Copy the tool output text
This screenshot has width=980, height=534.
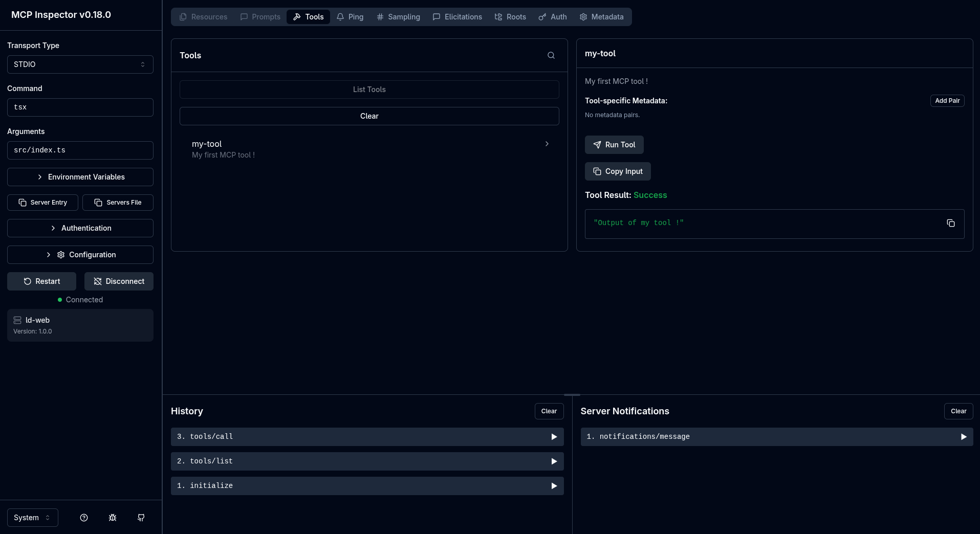tap(951, 223)
